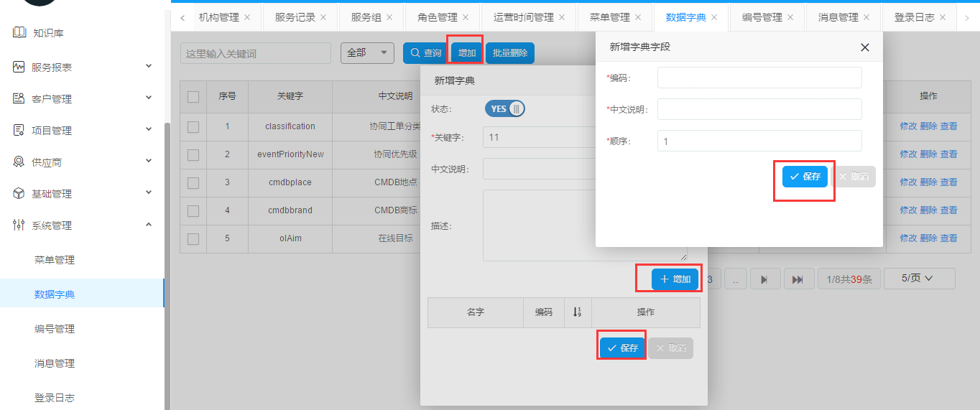980x410 pixels.
Task: Click the knowledge base book icon
Action: pos(19,33)
